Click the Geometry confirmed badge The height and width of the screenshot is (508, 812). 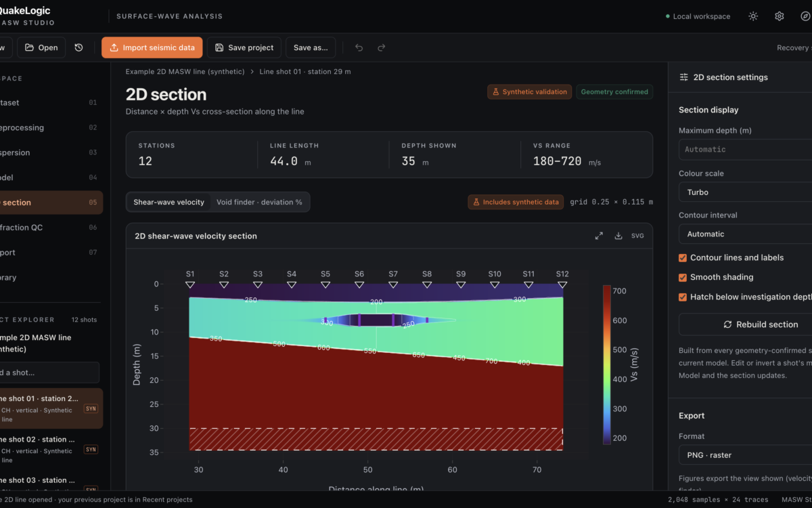(x=614, y=92)
